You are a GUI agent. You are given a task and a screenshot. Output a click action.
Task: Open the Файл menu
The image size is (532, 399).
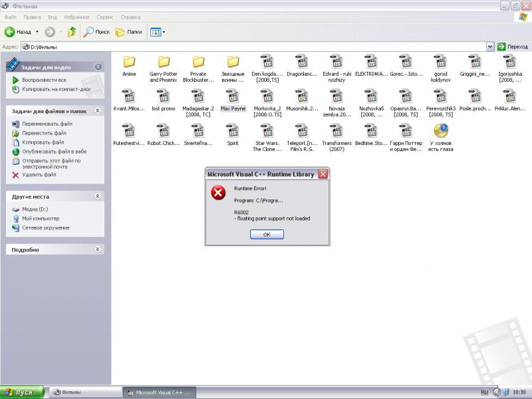11,17
